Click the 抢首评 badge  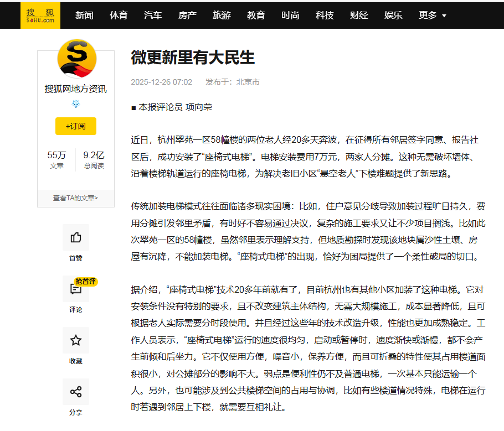(85, 282)
